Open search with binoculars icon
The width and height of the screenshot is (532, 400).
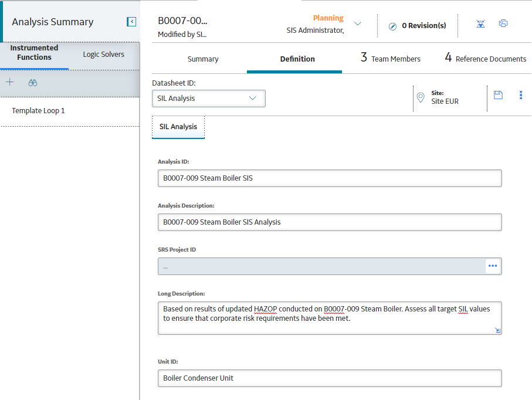(33, 83)
